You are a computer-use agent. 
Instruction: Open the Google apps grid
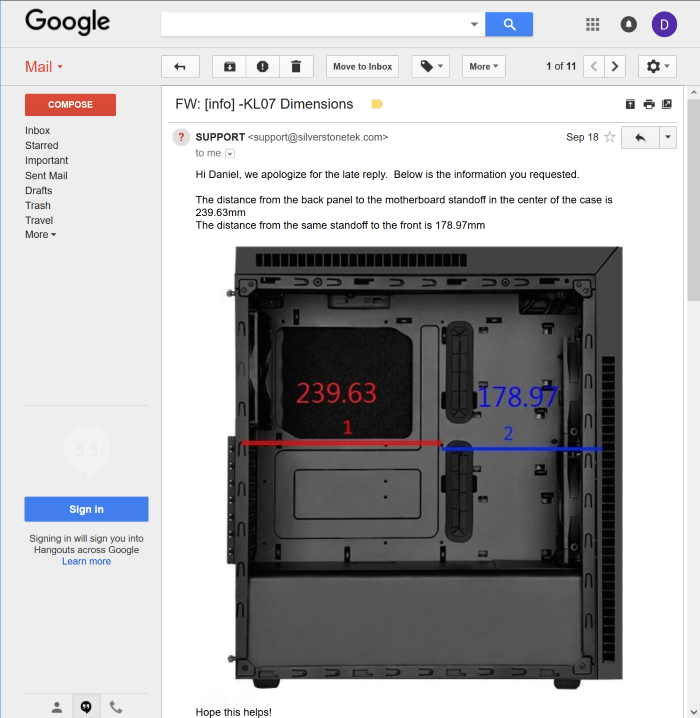pyautogui.click(x=593, y=24)
